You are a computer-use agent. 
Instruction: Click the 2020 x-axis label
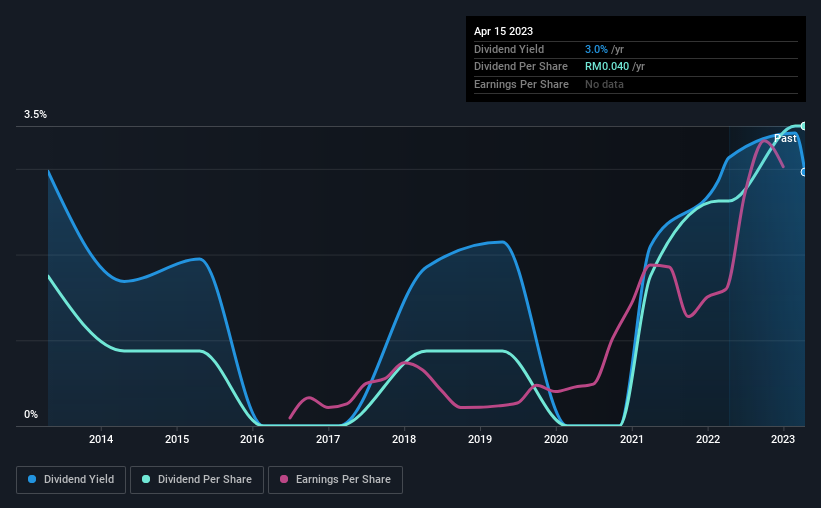point(556,439)
